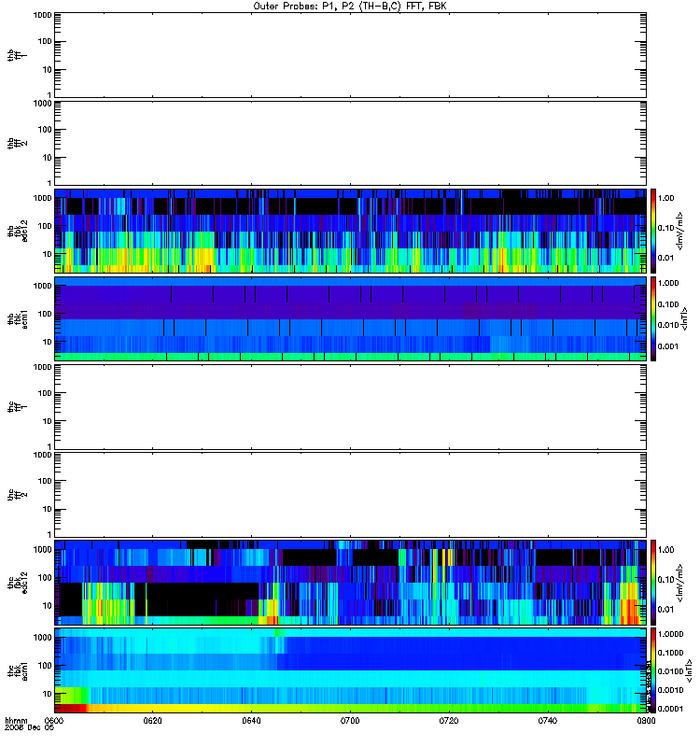Click the '1000' tick of thc fbk scm1 panel
This screenshot has height=747, width=700.
pyautogui.click(x=42, y=638)
